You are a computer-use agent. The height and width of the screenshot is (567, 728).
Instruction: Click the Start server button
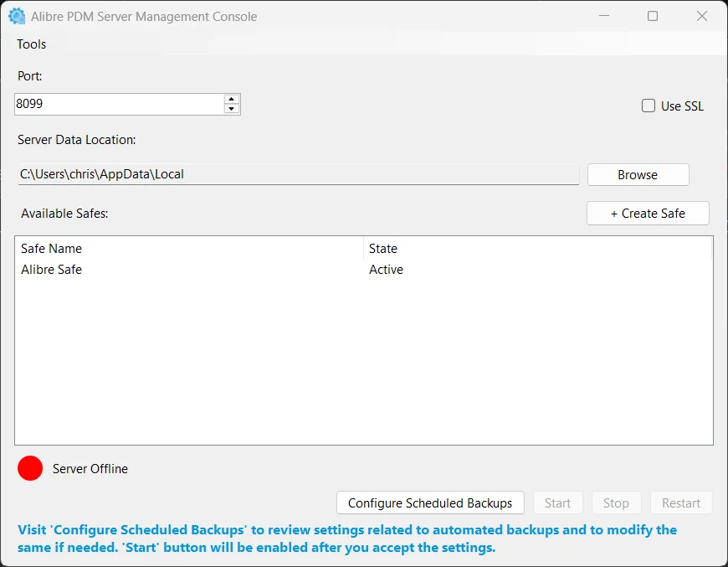[x=557, y=503]
